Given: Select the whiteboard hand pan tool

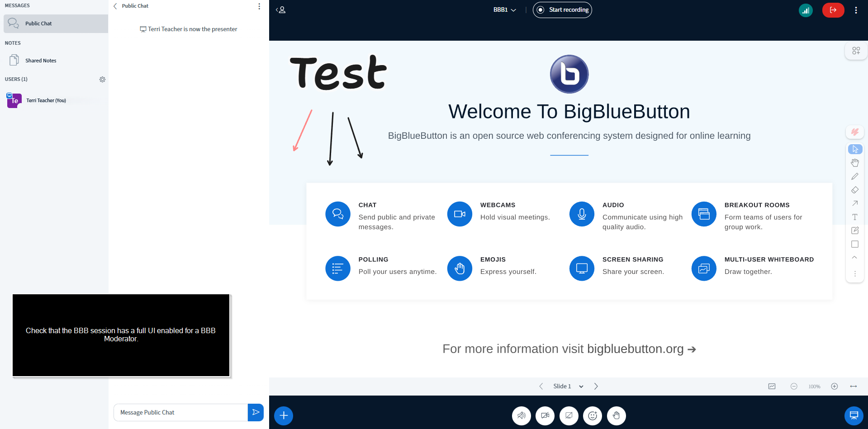Looking at the screenshot, I should tap(855, 163).
